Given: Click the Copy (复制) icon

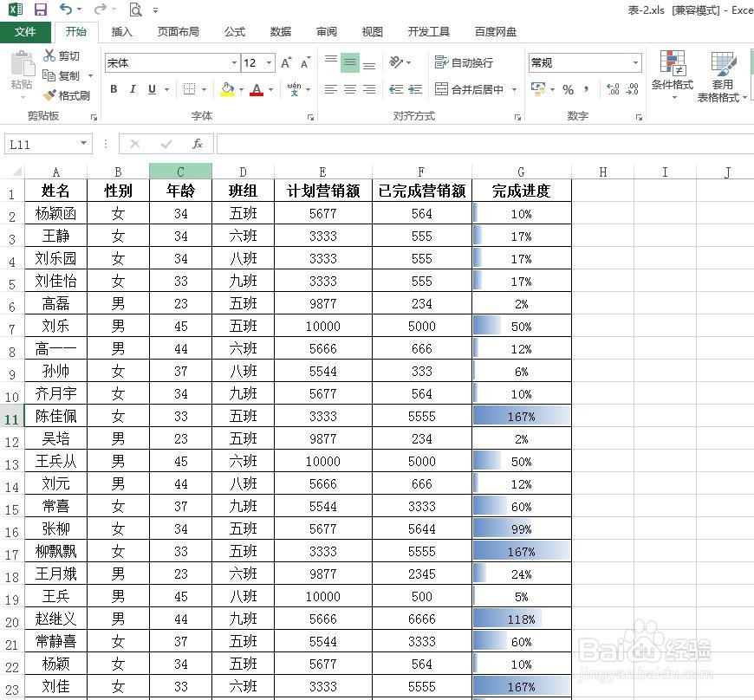Looking at the screenshot, I should (49, 75).
